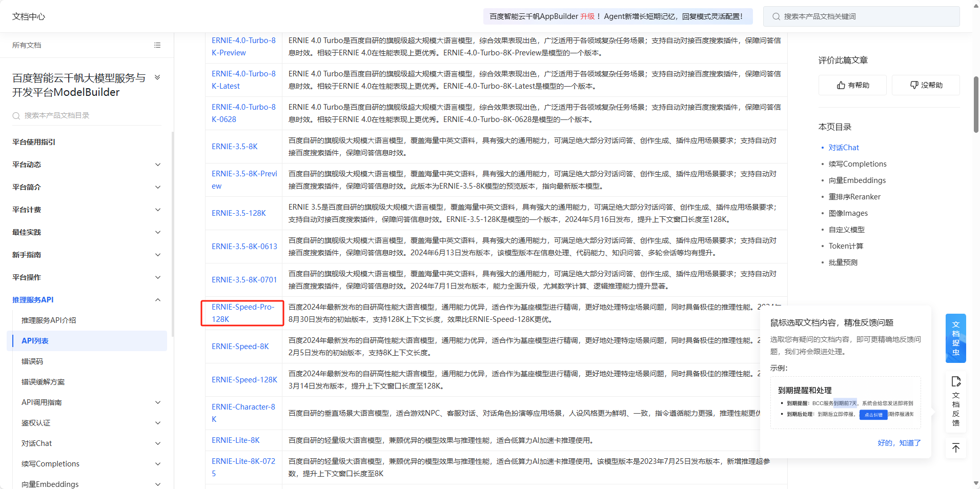Screen dimensions: 980x489
Task: Open ERNIE-4.0-Turbo-8K-0628 link
Action: pos(243,113)
